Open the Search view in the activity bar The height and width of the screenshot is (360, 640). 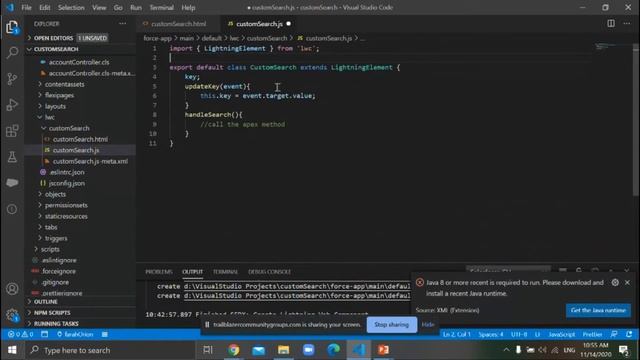[x=12, y=52]
